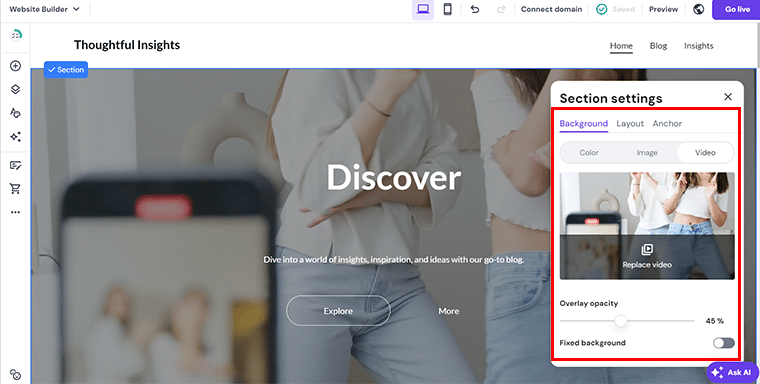Toggle the Fixed background switch
The width and height of the screenshot is (760, 384).
(724, 343)
